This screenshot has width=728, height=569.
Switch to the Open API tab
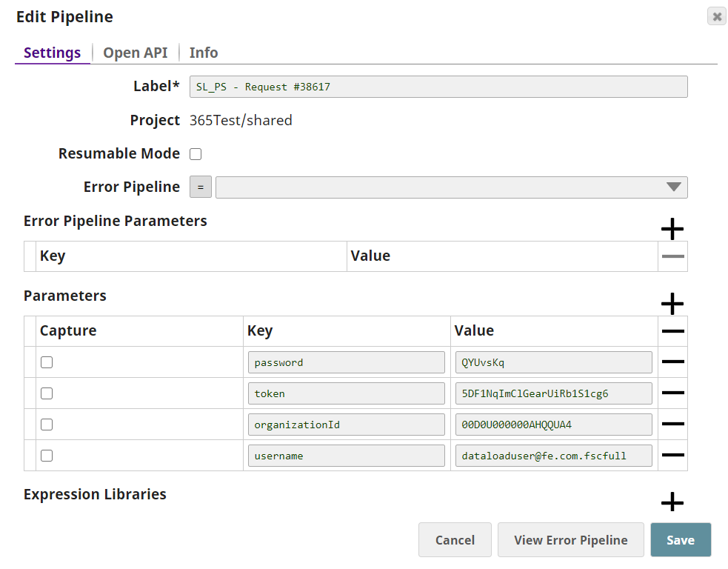136,53
